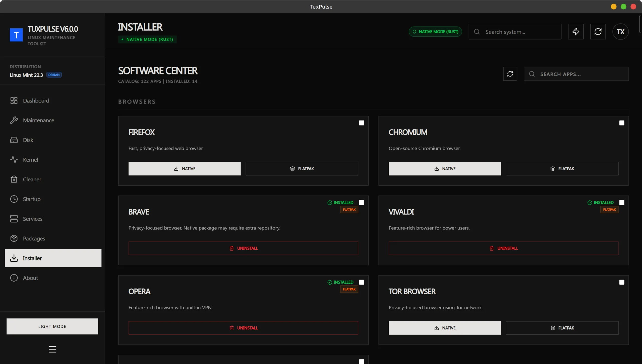Click the header refresh icon beside lightning bolt
Screen dimensions: 642x364
(598, 32)
